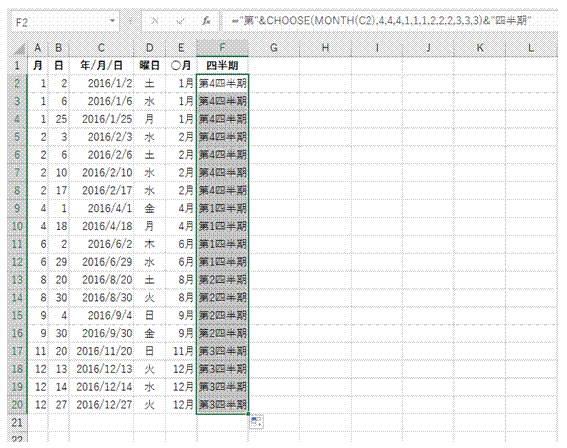Select column L header
Screen dimensions: 567x448
point(531,48)
